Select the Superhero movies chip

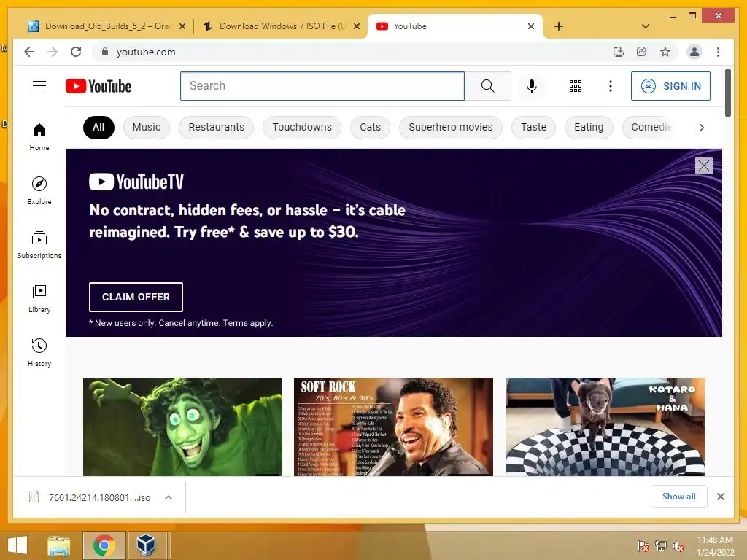451,127
